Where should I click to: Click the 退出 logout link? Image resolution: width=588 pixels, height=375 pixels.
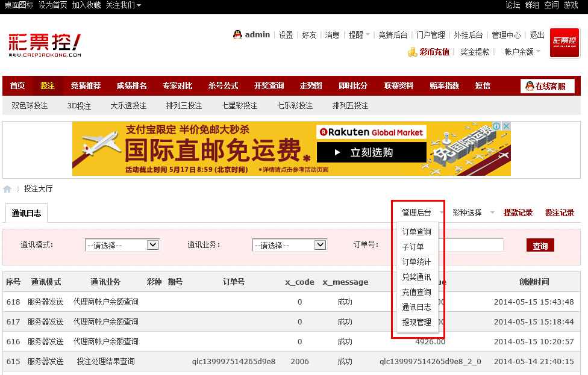click(537, 35)
